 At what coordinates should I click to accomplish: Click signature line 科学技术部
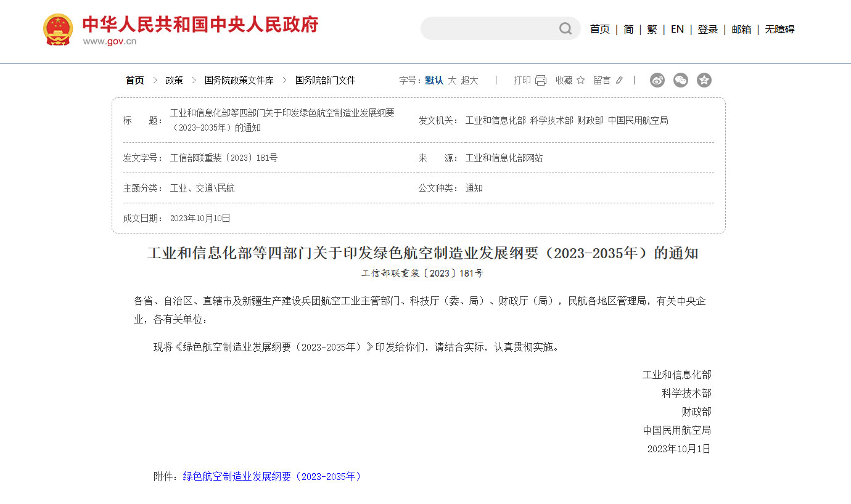pyautogui.click(x=686, y=393)
